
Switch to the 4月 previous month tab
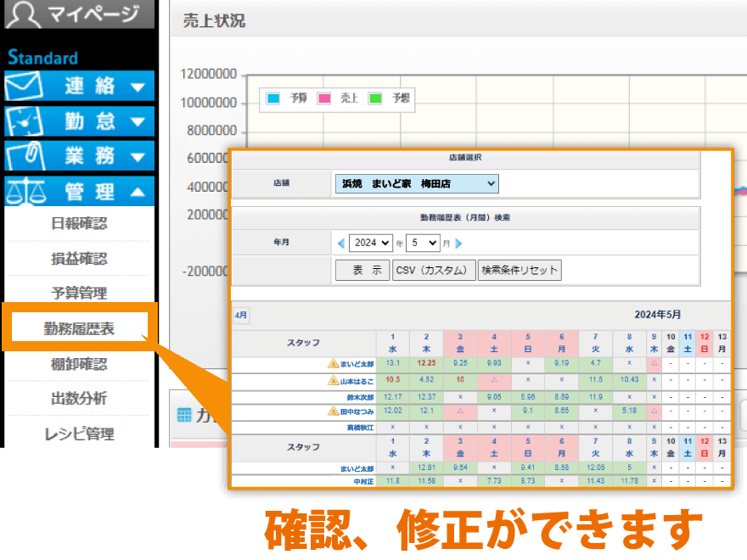(x=239, y=314)
